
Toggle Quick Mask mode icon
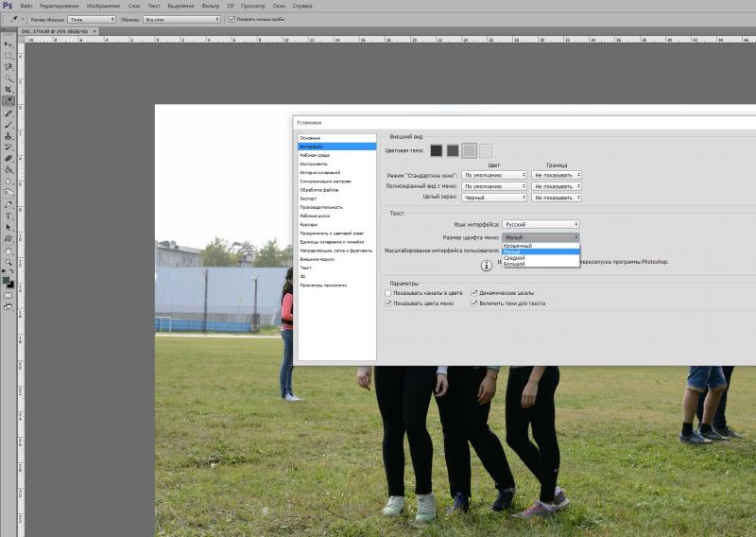9,295
